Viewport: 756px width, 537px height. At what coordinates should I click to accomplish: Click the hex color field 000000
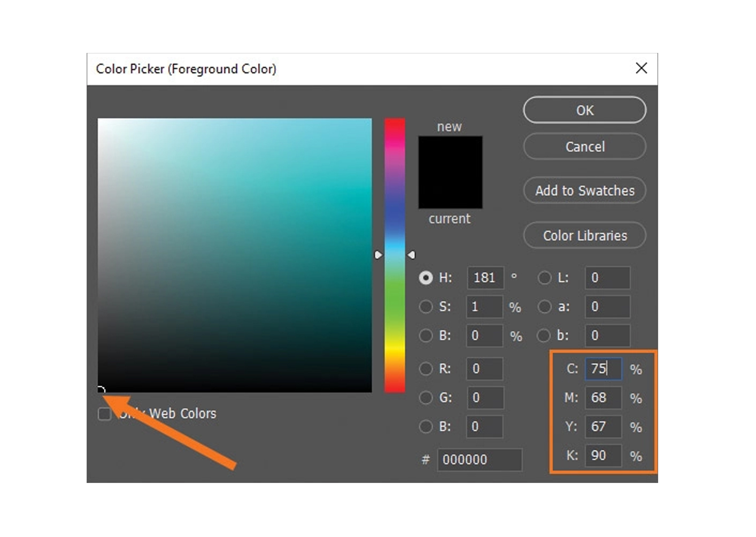[x=480, y=459]
